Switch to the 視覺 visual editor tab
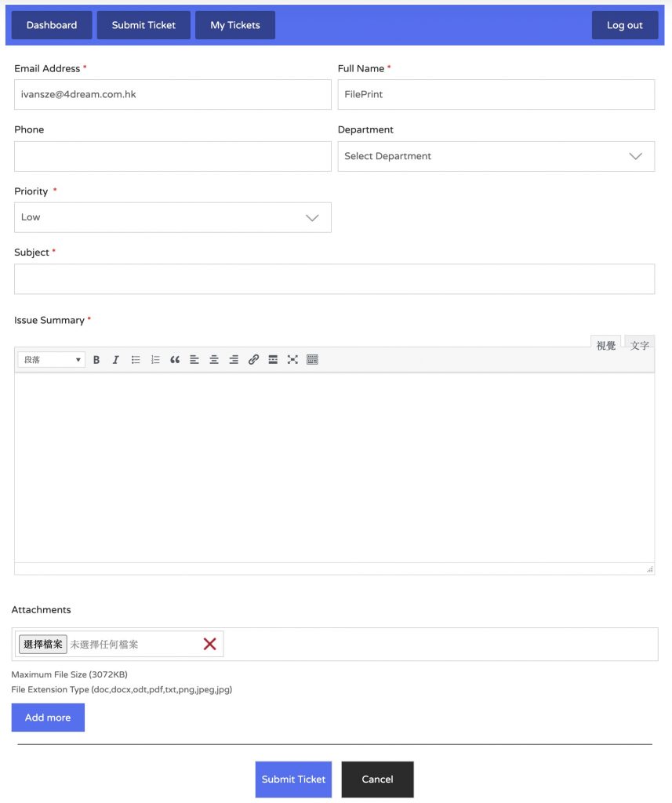672x803 pixels. pos(606,345)
